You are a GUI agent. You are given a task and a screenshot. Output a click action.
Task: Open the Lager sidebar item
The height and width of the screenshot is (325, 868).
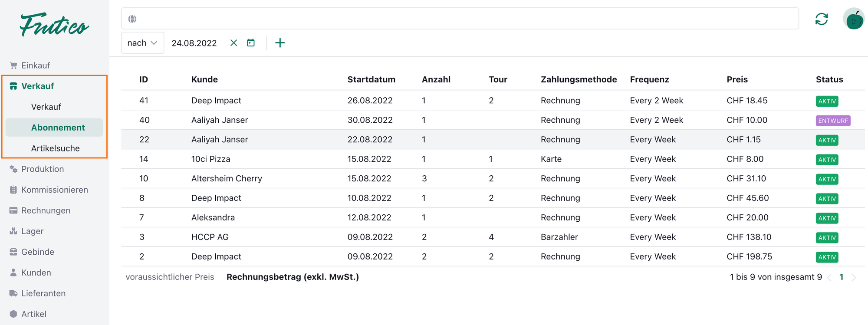(x=33, y=231)
